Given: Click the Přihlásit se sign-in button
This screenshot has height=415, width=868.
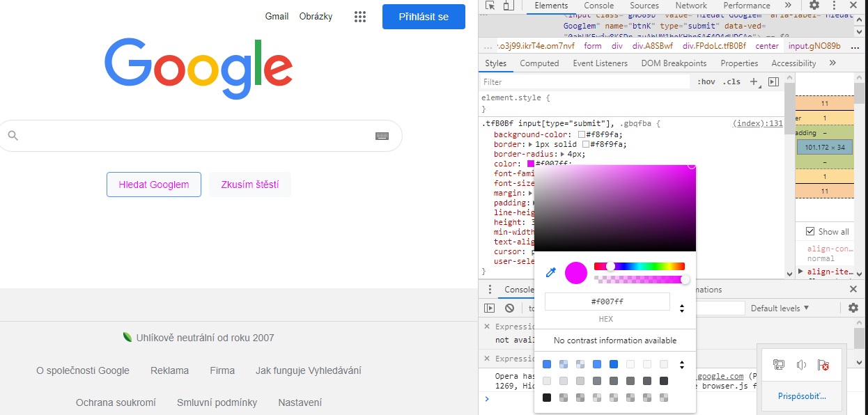Looking at the screenshot, I should pos(424,17).
